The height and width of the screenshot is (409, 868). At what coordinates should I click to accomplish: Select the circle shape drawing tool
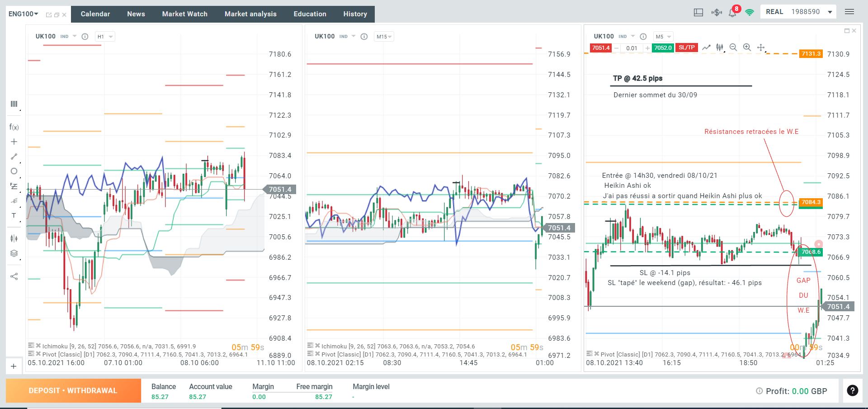(x=14, y=171)
